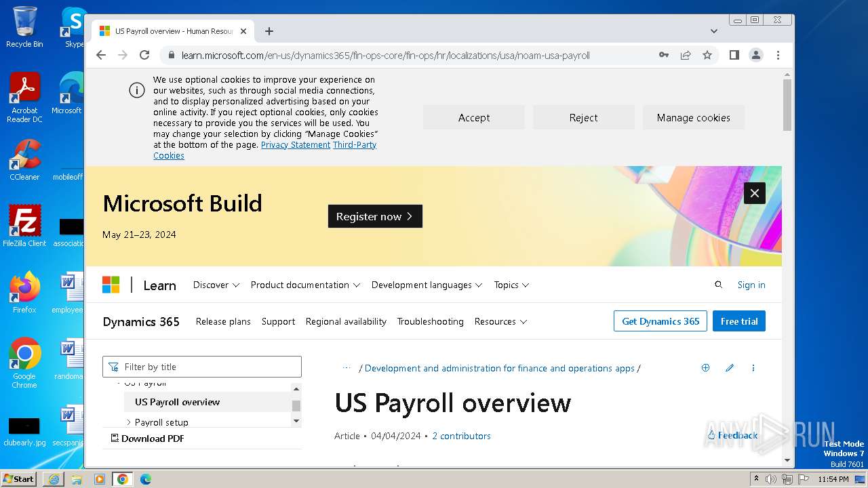Expand Development languages menu
Image resolution: width=868 pixels, height=488 pixels.
pos(427,285)
